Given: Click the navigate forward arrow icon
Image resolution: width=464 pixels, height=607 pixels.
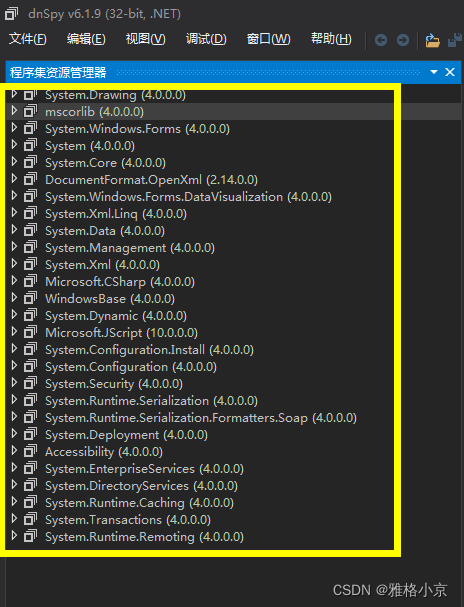Looking at the screenshot, I should pyautogui.click(x=403, y=40).
